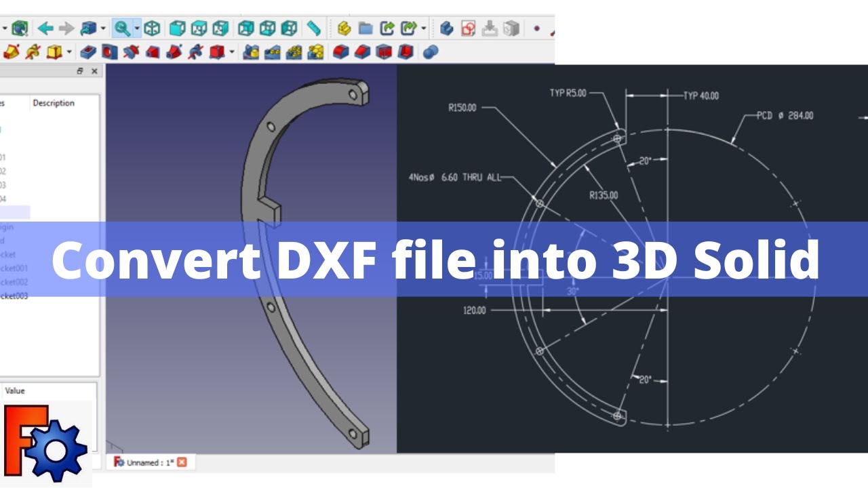Screen dimensions: 868x488
Task: Click the Description column header
Action: [54, 103]
